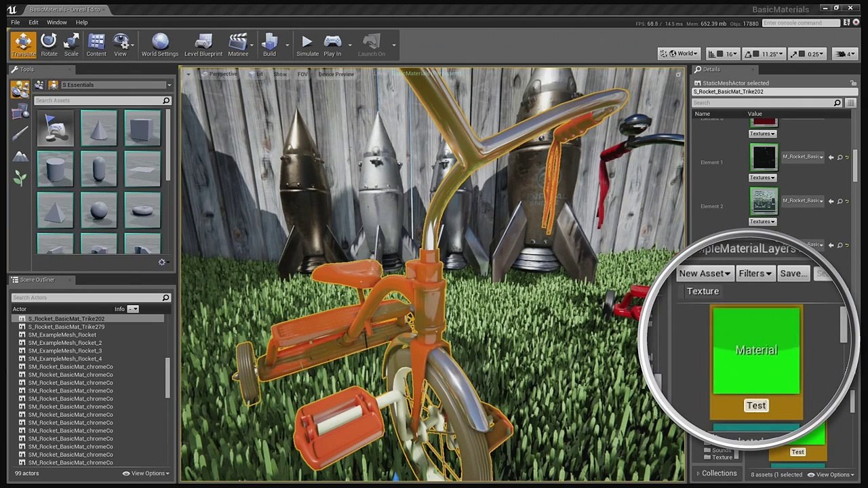868x488 pixels.
Task: Open rotation snap 11.25 dropdown
Action: coord(772,54)
